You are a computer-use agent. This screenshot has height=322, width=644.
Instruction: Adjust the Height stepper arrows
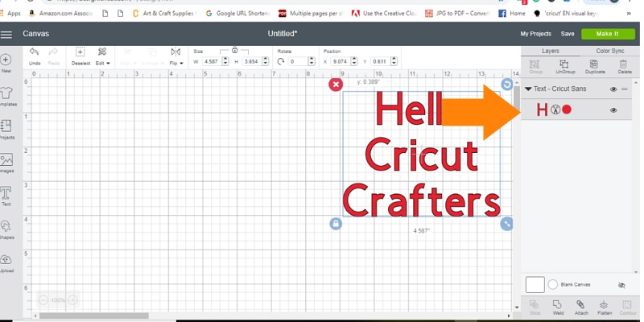[266, 61]
